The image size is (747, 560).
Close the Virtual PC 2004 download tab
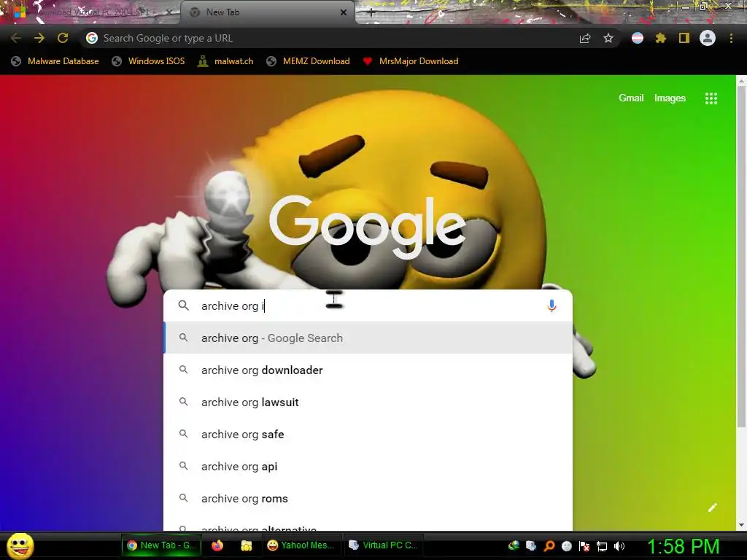[169, 13]
